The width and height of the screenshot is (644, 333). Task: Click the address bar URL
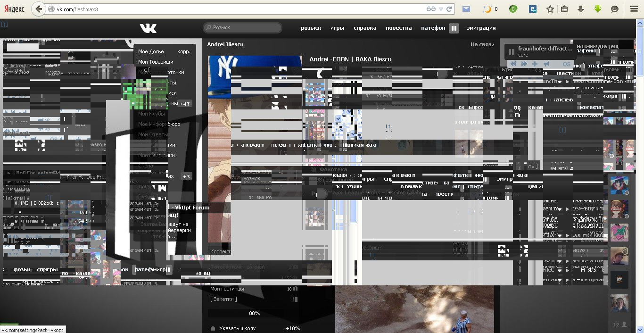77,9
